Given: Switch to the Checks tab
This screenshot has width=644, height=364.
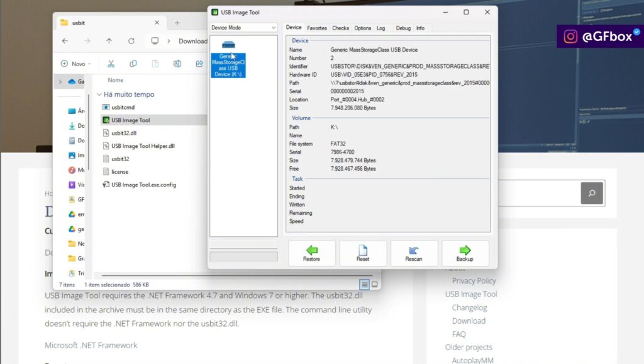Looking at the screenshot, I should (x=340, y=28).
